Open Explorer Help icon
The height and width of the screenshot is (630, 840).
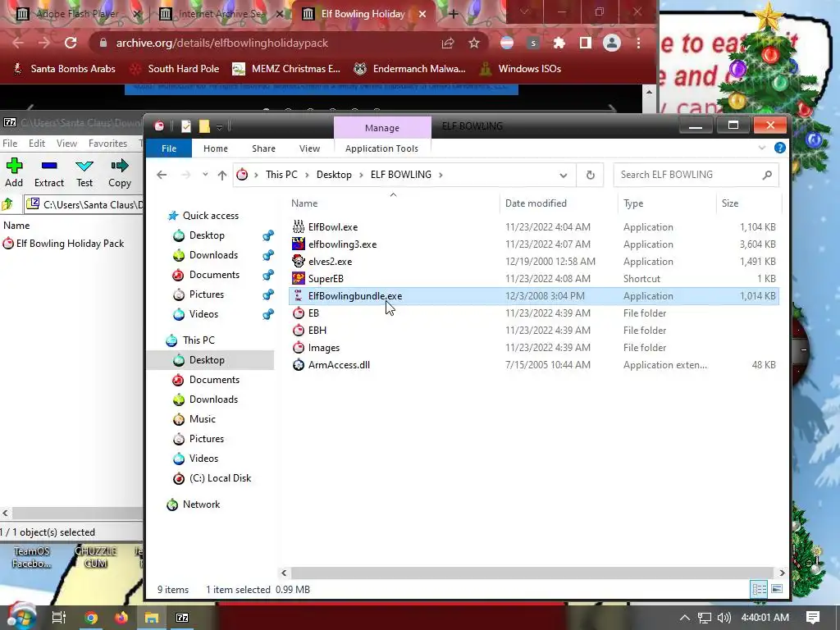tap(780, 148)
